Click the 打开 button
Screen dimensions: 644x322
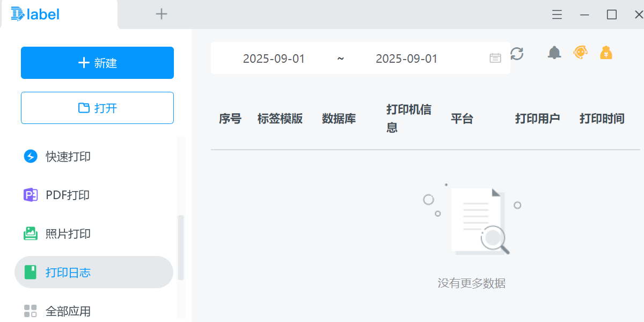(x=97, y=108)
